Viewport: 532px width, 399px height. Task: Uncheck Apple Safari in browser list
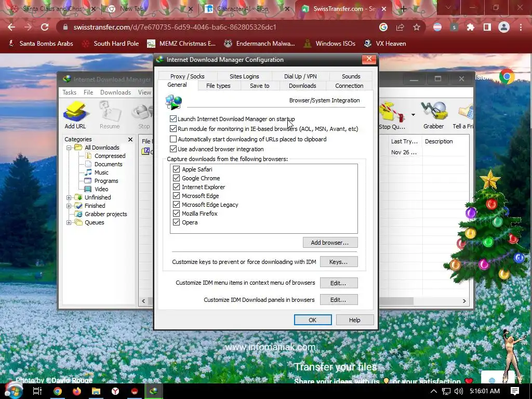(176, 169)
